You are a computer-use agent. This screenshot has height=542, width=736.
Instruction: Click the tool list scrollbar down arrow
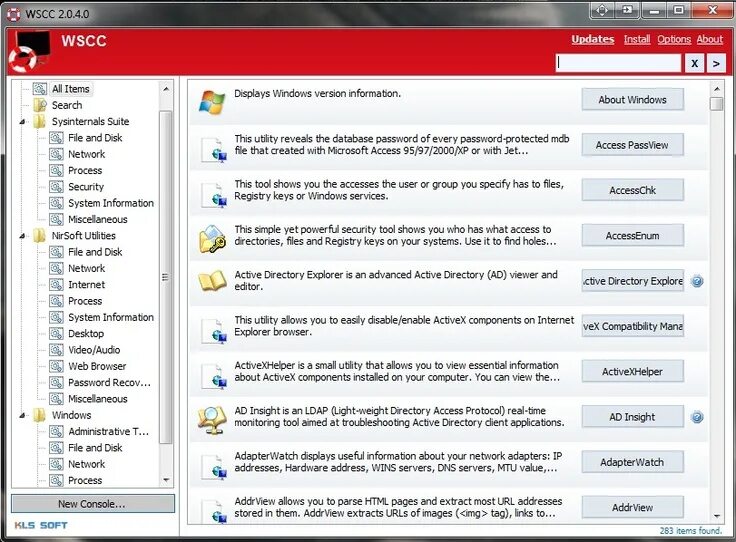point(717,516)
